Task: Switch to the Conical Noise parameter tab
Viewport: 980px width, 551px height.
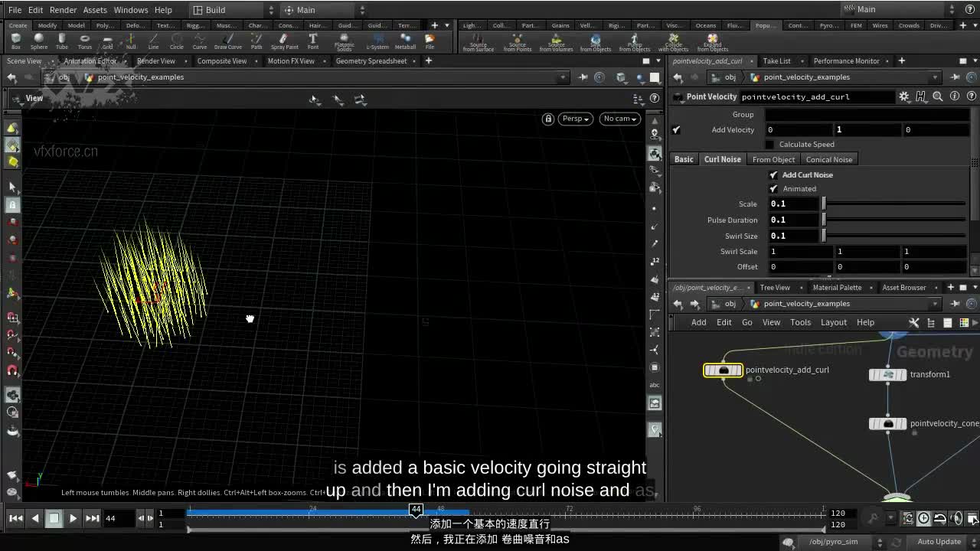Action: click(828, 159)
